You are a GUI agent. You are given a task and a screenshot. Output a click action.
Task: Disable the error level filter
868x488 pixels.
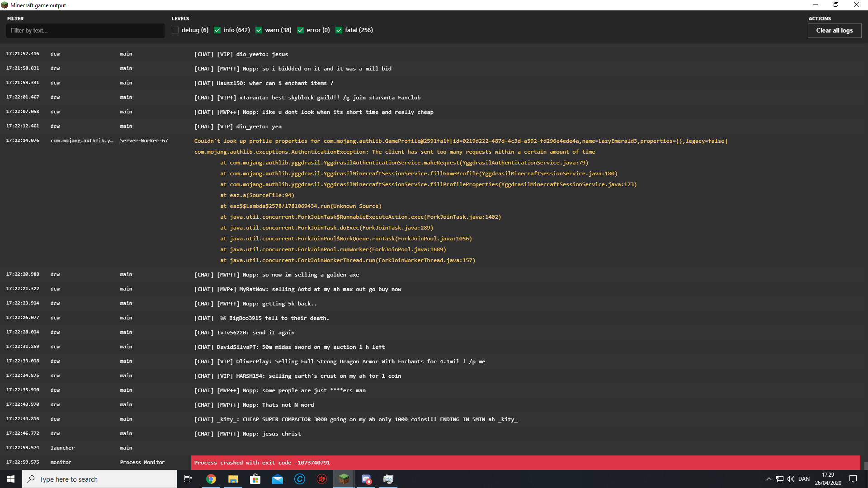pos(301,30)
